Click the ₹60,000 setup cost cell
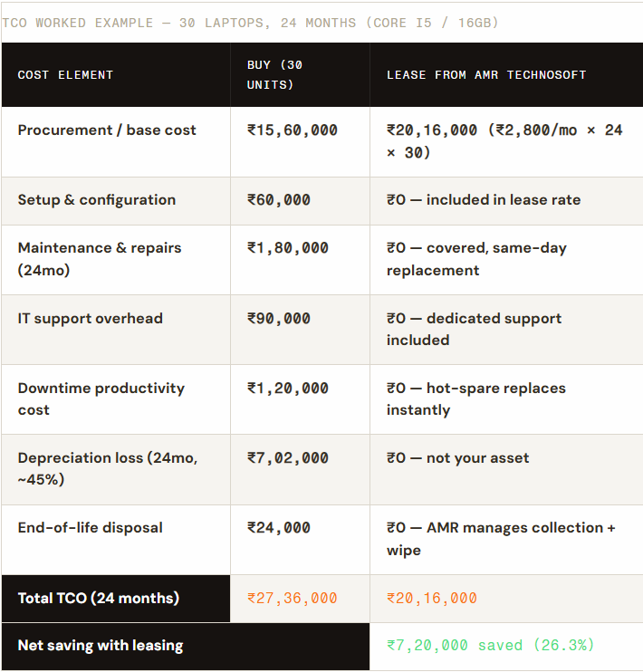 pos(279,200)
